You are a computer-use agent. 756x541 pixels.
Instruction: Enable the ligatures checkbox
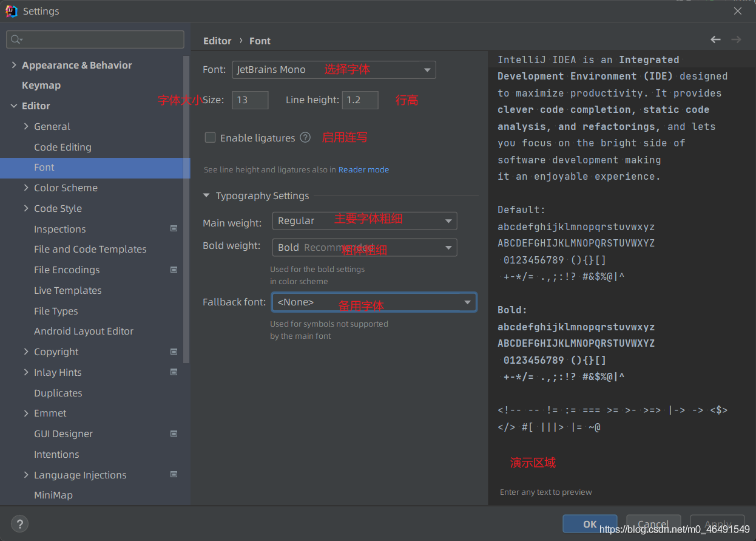[210, 138]
